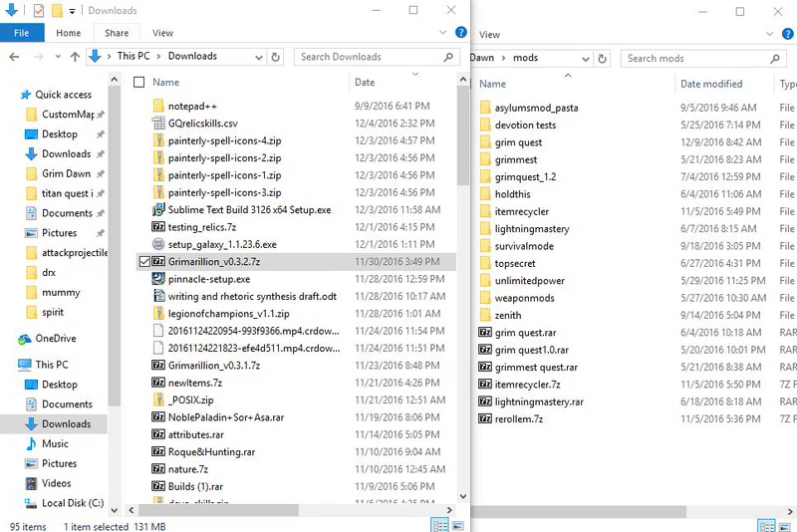797x532 pixels.
Task: Select legionofchampions_v1.1.zip file
Action: (229, 314)
